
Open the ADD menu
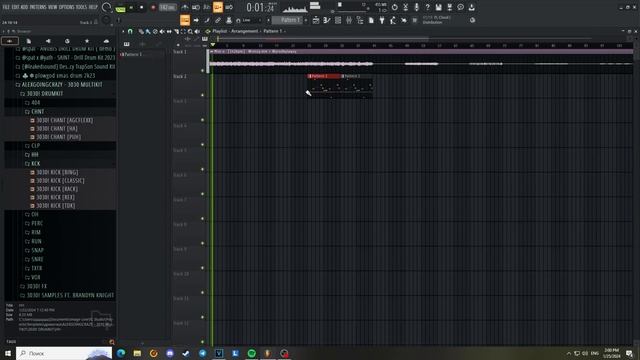click(x=24, y=7)
